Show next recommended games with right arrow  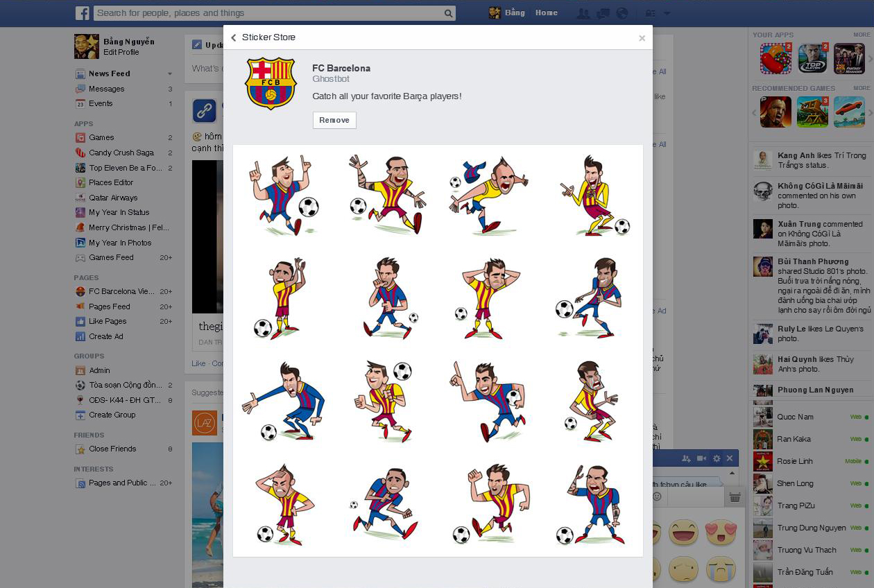[x=870, y=112]
